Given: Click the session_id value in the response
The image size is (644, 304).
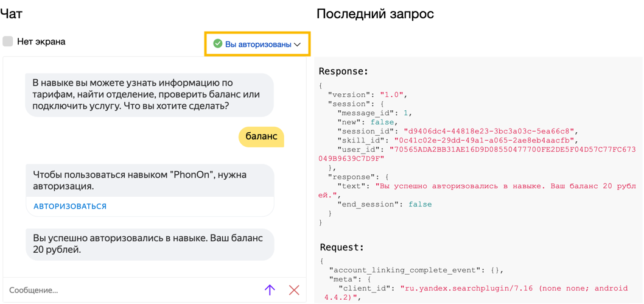Looking at the screenshot, I should click(489, 131).
